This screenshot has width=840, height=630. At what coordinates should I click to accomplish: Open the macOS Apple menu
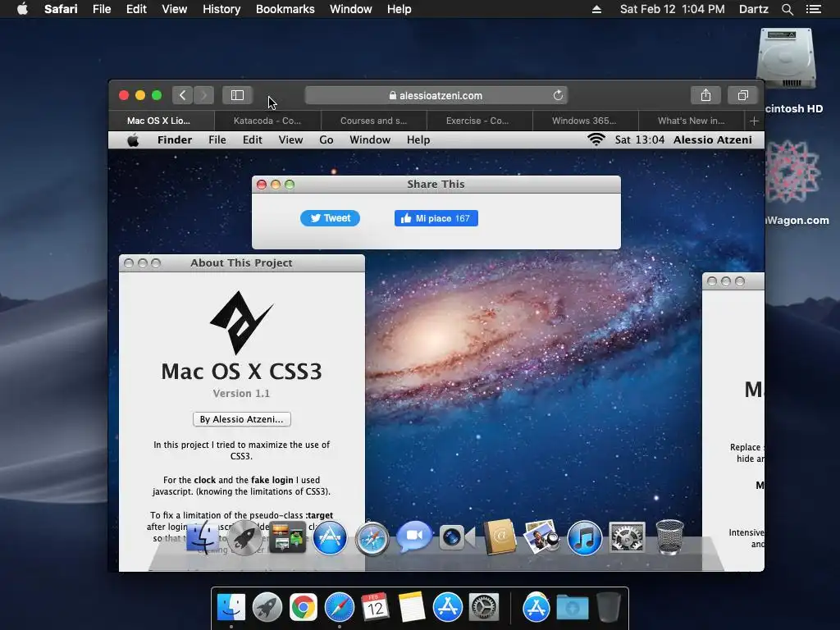point(22,9)
